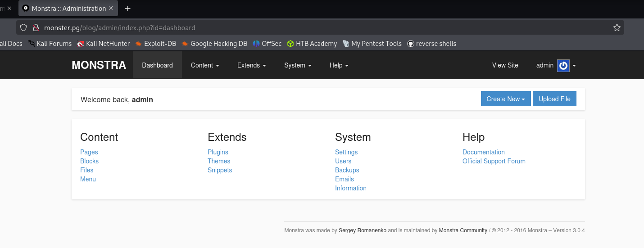Open Settings link under System
The width and height of the screenshot is (644, 248).
tap(346, 152)
